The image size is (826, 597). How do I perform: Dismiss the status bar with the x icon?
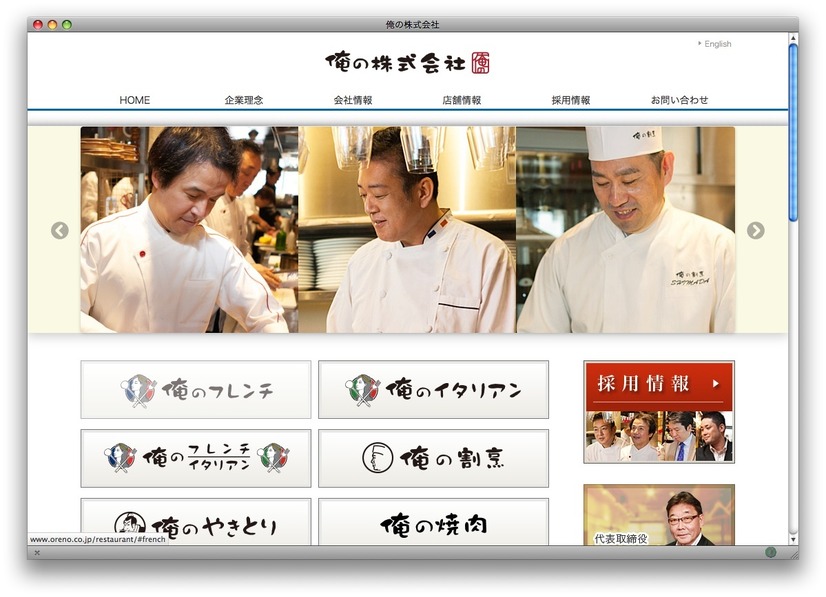(37, 553)
